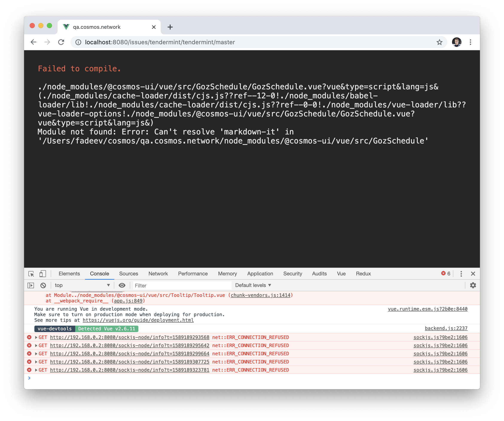504x421 pixels.
Task: Switch to the Vue devtools tab
Action: coord(341,274)
